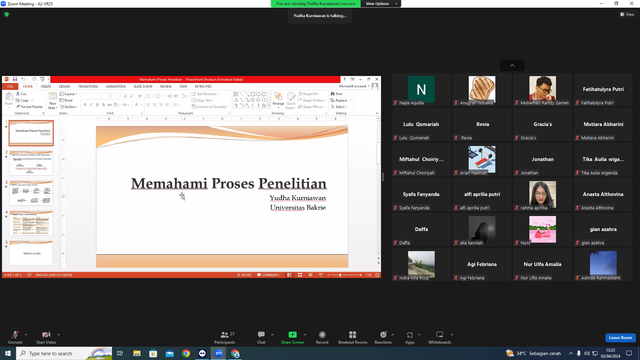640x360 pixels.
Task: Open Zoom Apps
Action: click(x=410, y=337)
